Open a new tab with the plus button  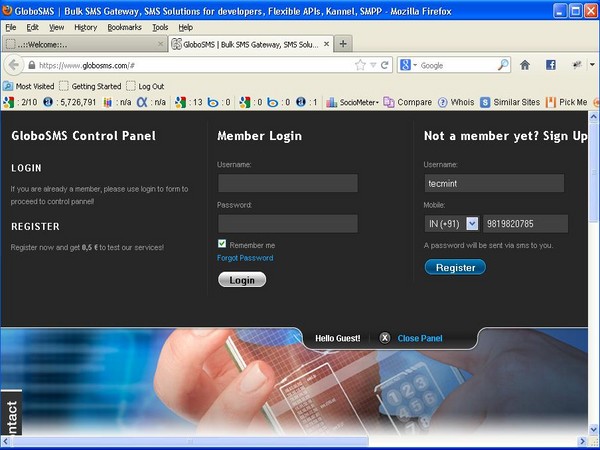343,44
